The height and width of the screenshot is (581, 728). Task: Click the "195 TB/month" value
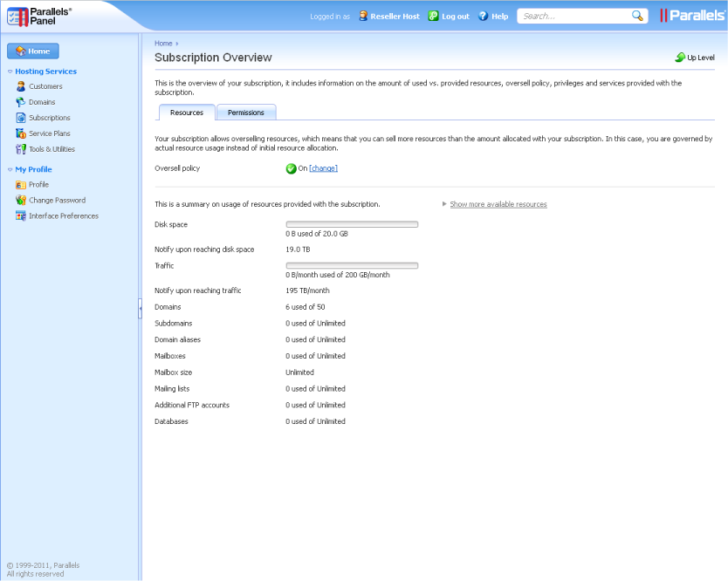307,290
